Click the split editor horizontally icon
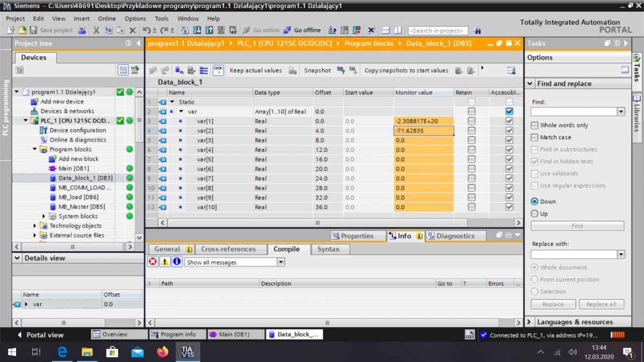Image resolution: width=644 pixels, height=362 pixels. (386, 30)
